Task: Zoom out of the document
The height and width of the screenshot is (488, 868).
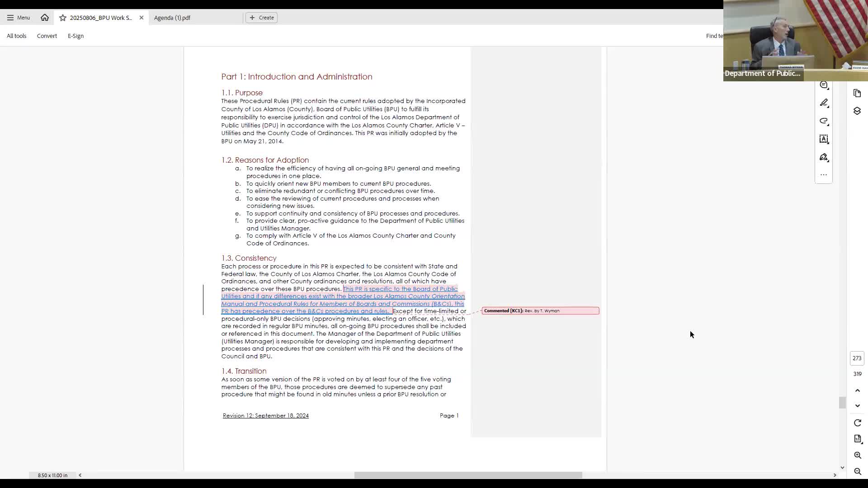Action: pyautogui.click(x=857, y=472)
